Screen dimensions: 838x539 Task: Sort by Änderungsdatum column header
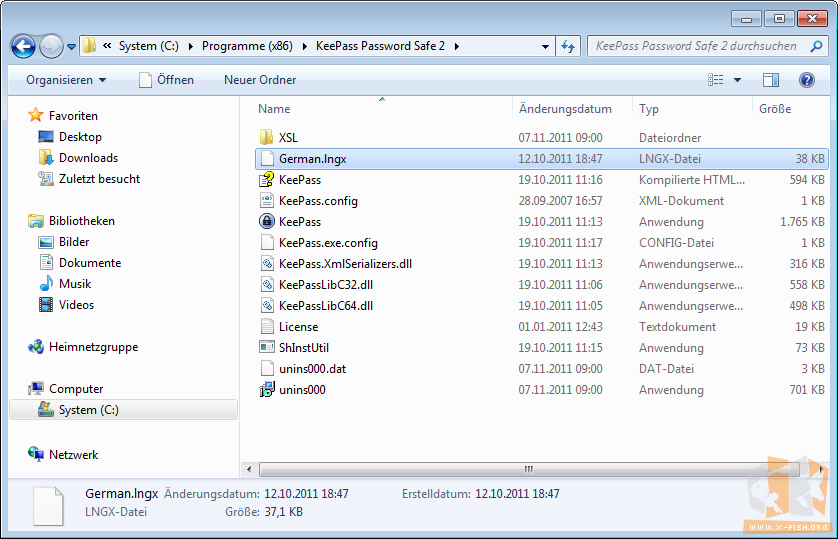coord(565,109)
